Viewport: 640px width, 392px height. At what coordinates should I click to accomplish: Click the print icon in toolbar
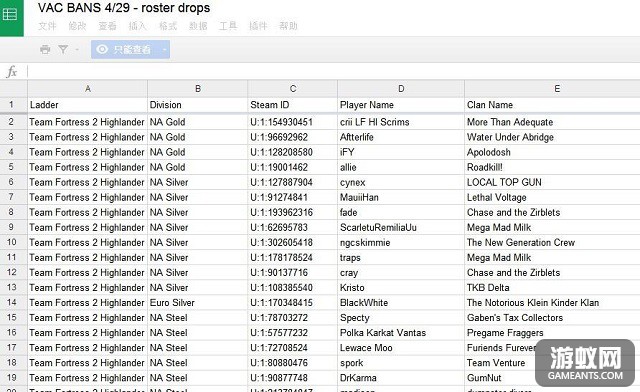click(45, 50)
